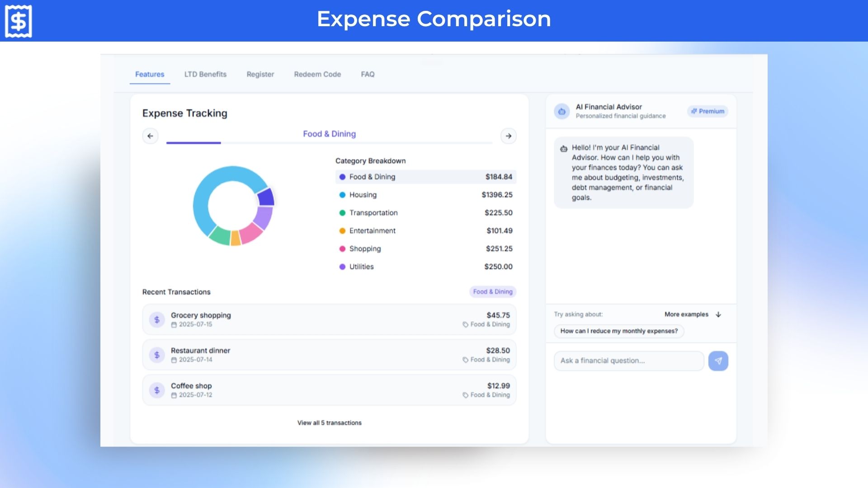Click the Coffee shop dollar icon

pos(157,390)
